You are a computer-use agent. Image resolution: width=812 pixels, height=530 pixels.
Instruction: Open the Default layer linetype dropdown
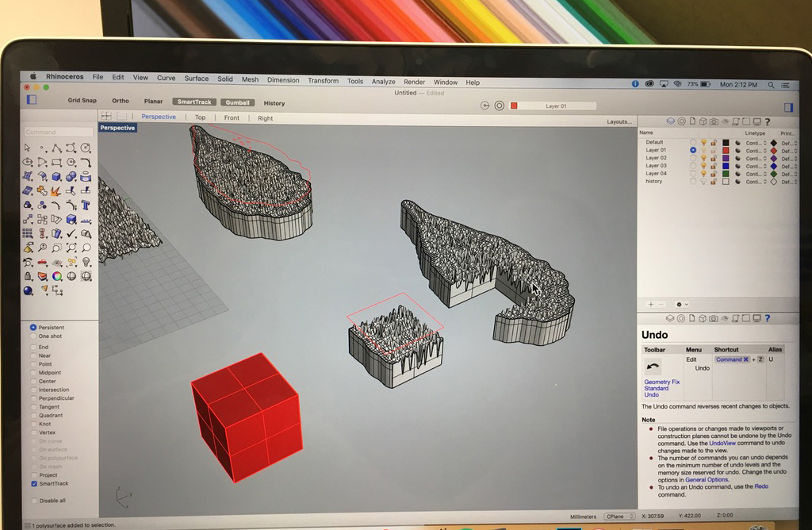756,143
